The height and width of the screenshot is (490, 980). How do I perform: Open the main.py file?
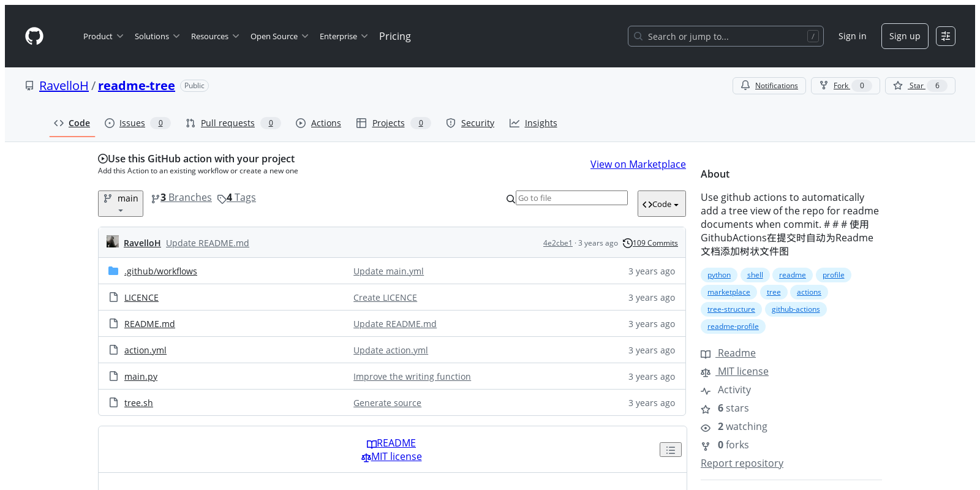point(141,377)
